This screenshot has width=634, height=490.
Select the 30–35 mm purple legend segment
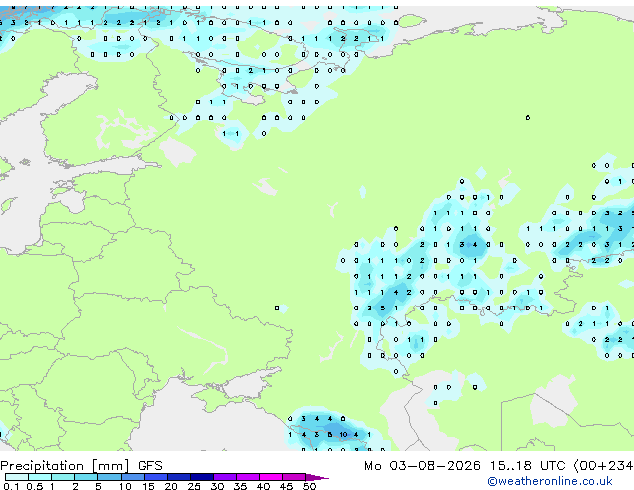coord(224,477)
